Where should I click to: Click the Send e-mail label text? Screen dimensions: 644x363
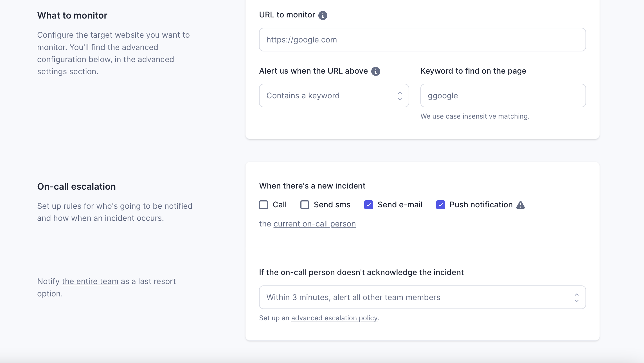tap(400, 205)
